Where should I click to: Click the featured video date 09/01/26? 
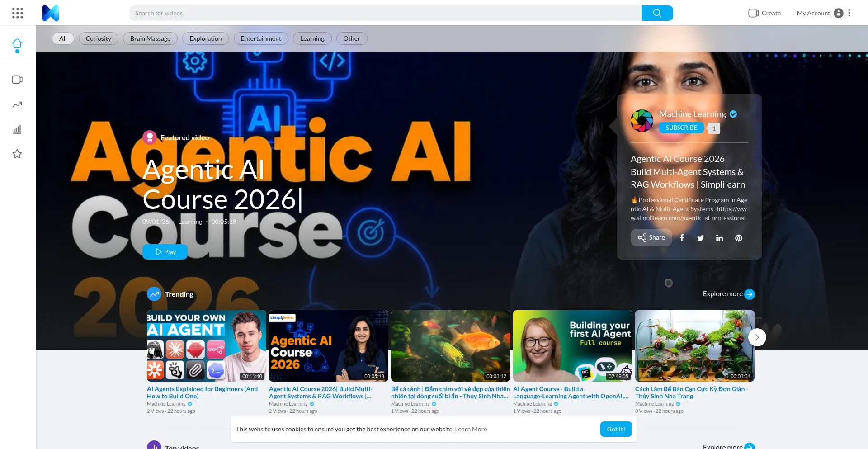click(x=156, y=222)
